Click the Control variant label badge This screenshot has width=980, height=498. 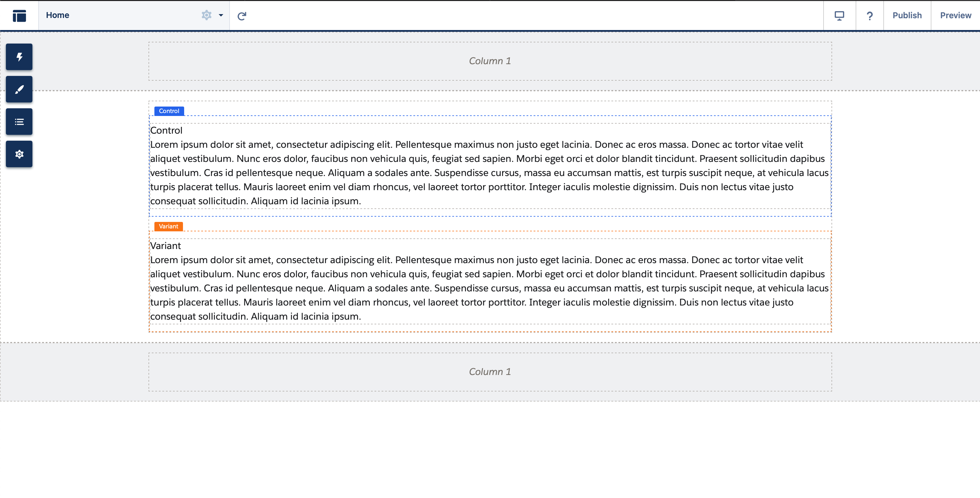click(169, 111)
